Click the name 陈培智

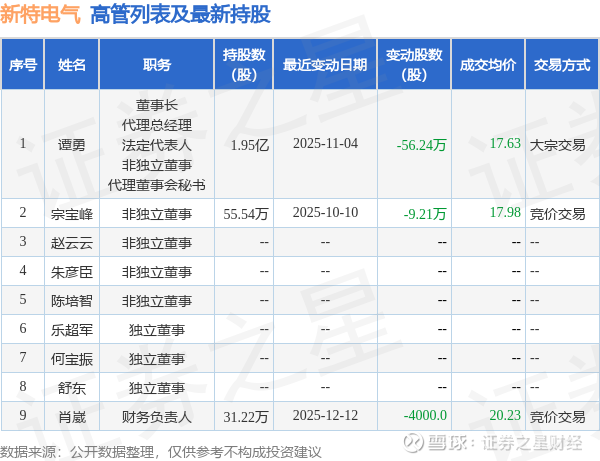[72, 301]
